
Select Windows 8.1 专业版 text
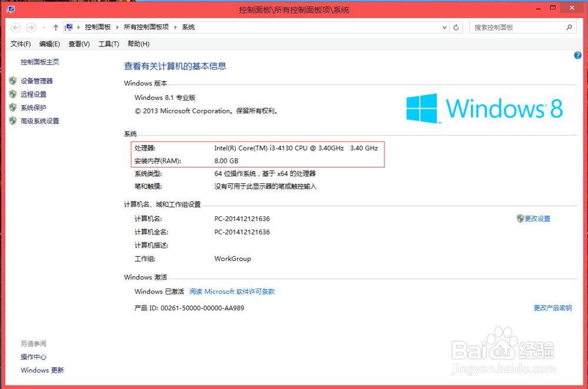pos(165,98)
